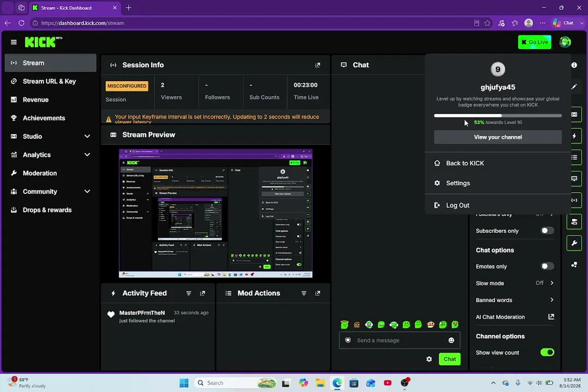Pop out the Mod Actions panel
Viewport: 588px width, 392px height.
pos(317,293)
